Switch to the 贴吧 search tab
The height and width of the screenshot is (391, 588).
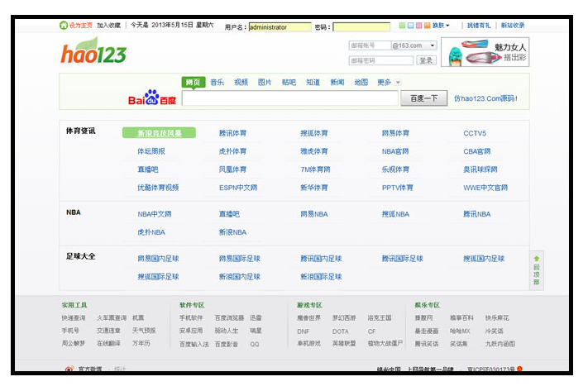(289, 82)
